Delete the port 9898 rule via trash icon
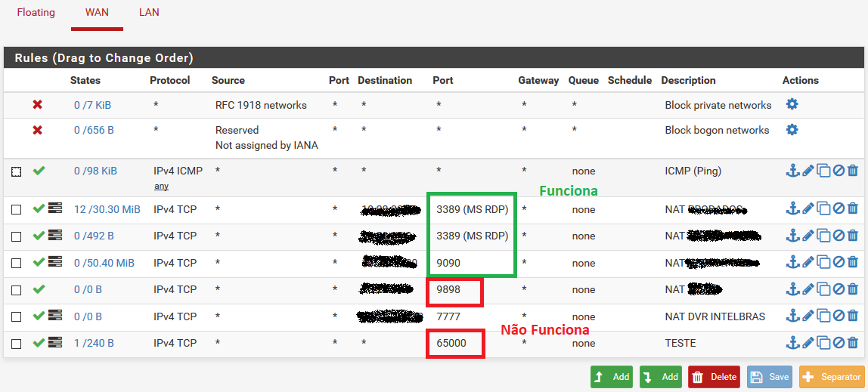 [x=852, y=289]
